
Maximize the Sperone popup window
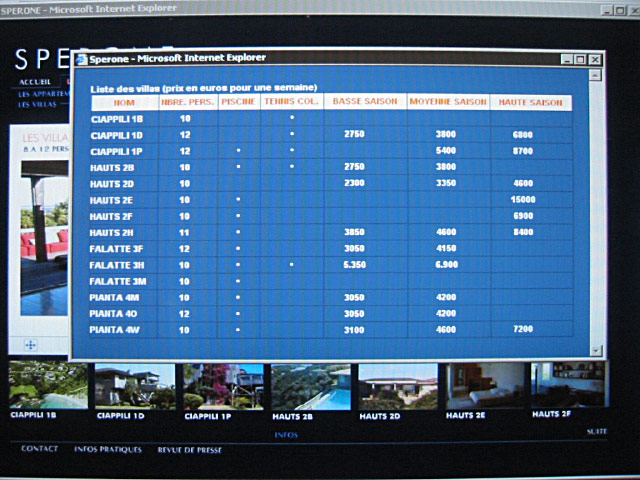[580, 60]
